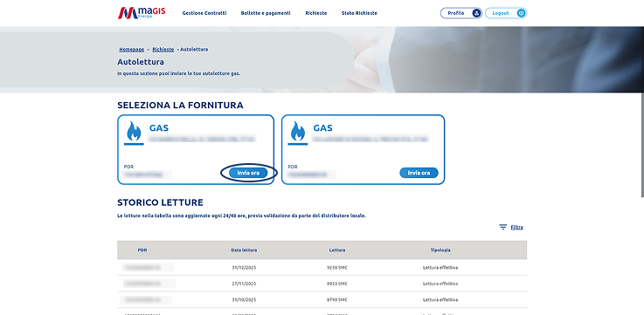644x315 pixels.
Task: Select the date 27/11/2025 cell
Action: tap(244, 284)
